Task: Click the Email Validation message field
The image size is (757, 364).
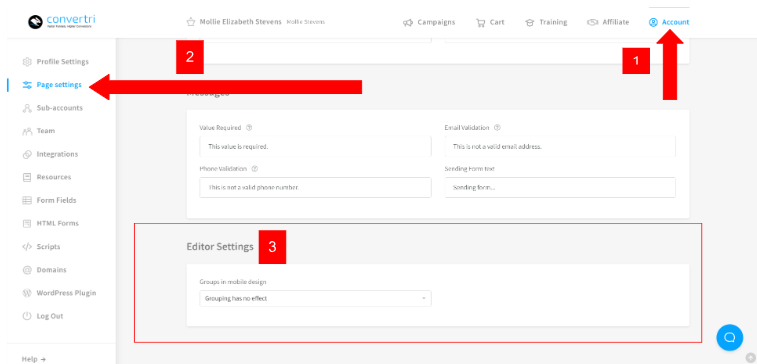Action: point(560,146)
